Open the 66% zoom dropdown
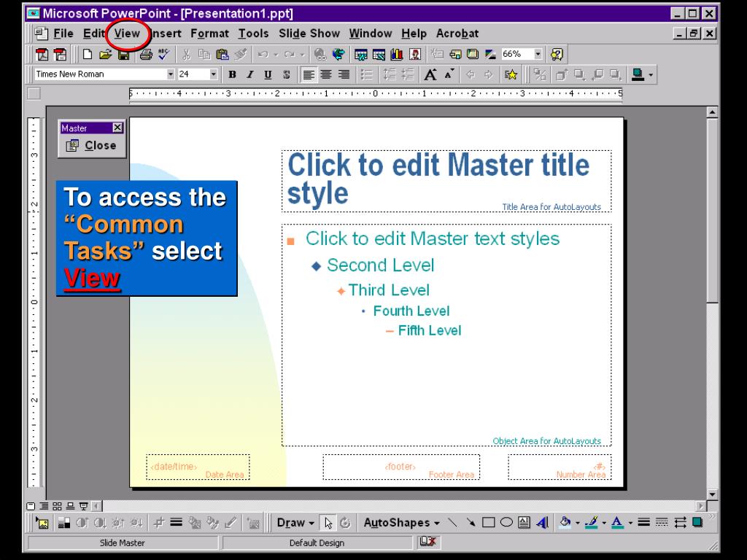747x560 pixels. click(538, 54)
